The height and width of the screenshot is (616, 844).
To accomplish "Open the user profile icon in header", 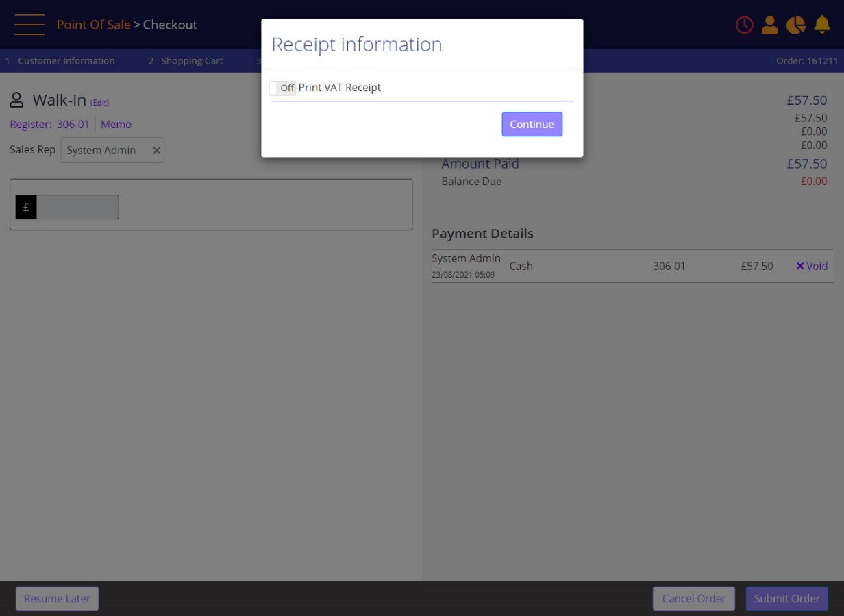I will pos(770,25).
